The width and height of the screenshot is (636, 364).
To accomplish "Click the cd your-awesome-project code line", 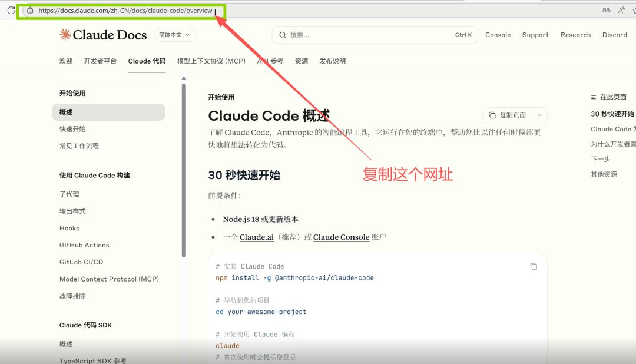I will tap(261, 312).
